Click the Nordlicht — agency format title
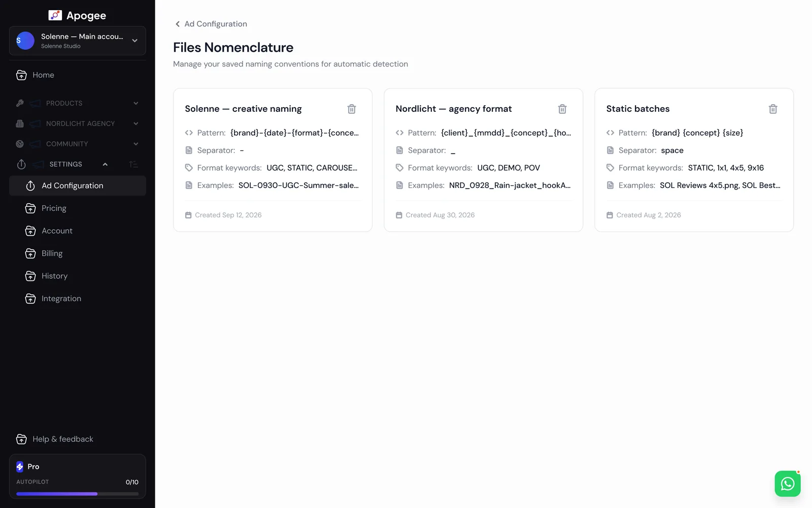812x508 pixels. click(x=454, y=109)
